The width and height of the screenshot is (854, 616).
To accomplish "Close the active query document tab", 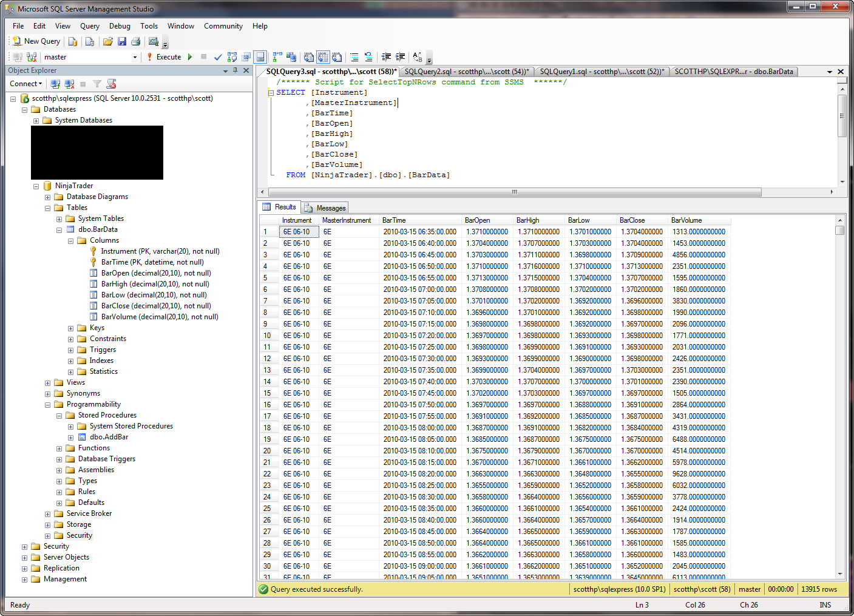I will (x=841, y=72).
